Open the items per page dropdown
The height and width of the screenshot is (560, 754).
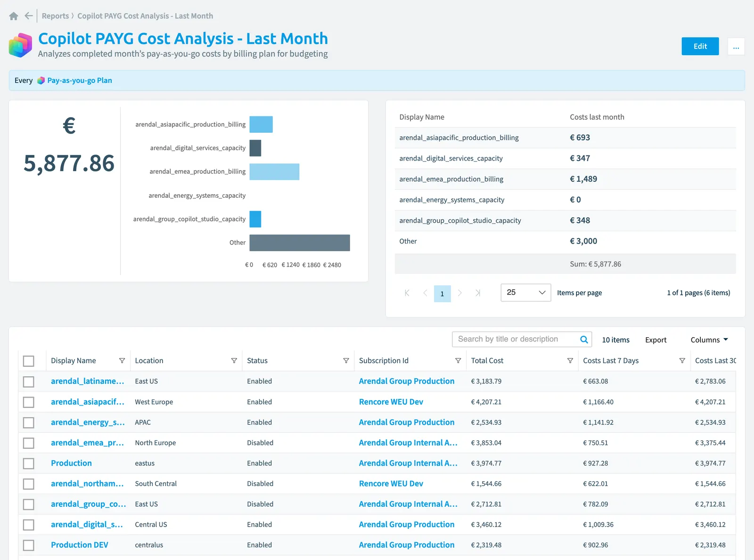(x=526, y=292)
